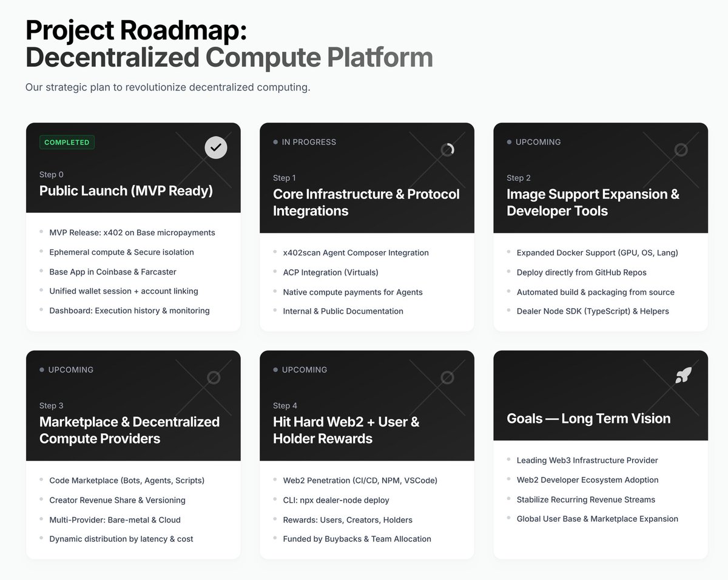
Task: Click the subtitle about revolutionizing decentralized computing
Action: 168,87
